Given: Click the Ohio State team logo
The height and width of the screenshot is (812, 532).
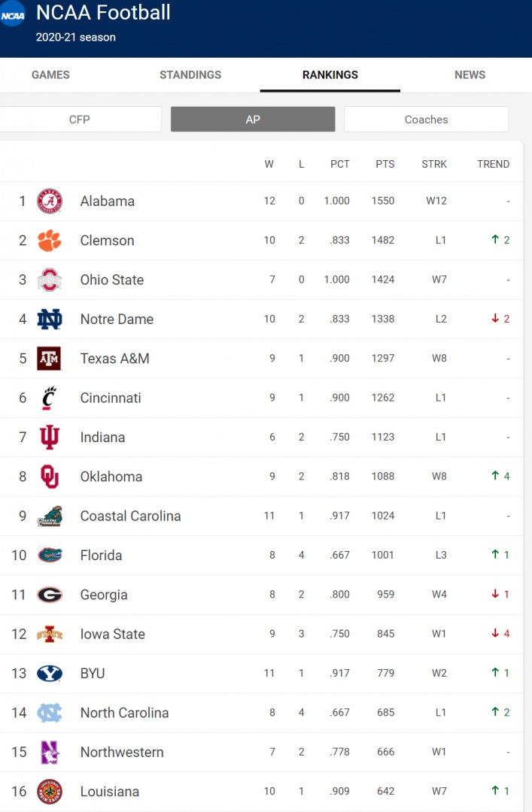Looking at the screenshot, I should [x=50, y=280].
